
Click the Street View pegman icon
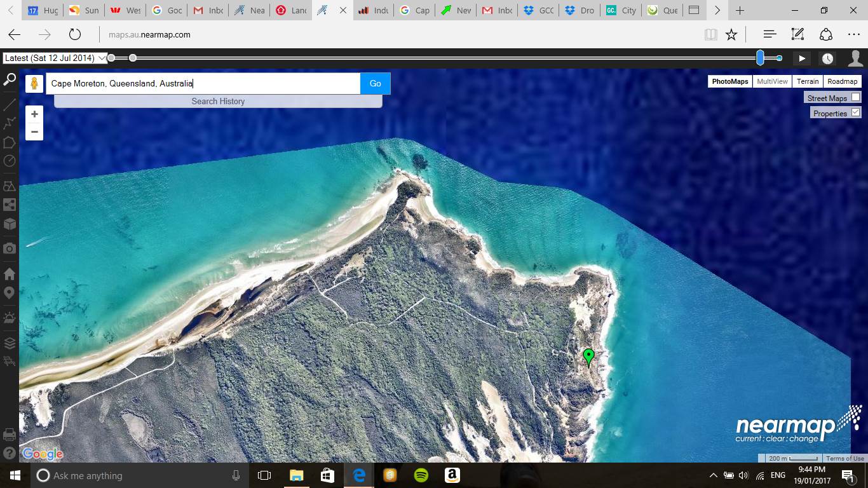(x=34, y=84)
